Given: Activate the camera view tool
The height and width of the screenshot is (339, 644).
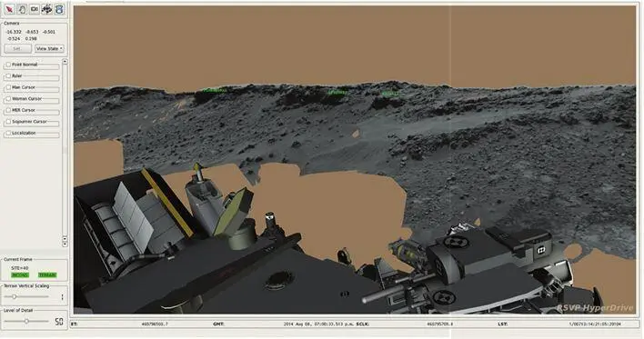Looking at the screenshot, I should pyautogui.click(x=35, y=9).
